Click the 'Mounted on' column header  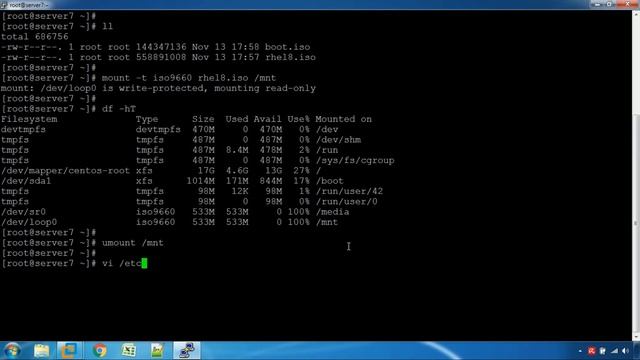343,119
